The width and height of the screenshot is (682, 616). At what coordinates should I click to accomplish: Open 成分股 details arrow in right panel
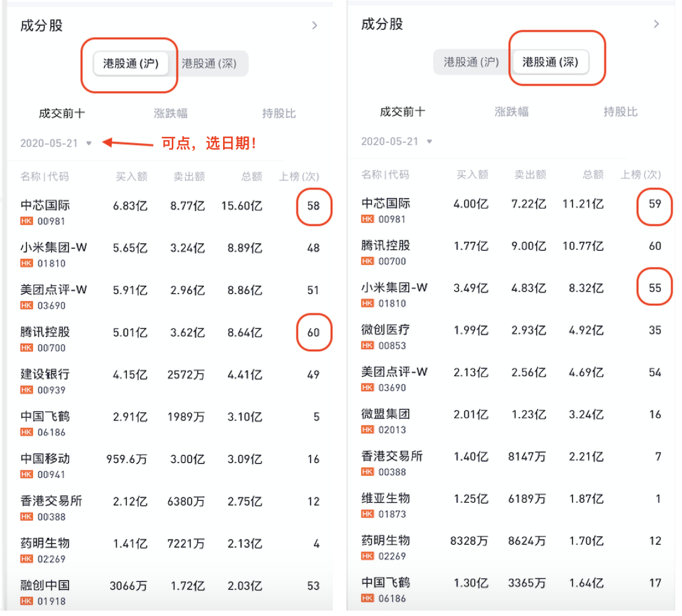[656, 24]
